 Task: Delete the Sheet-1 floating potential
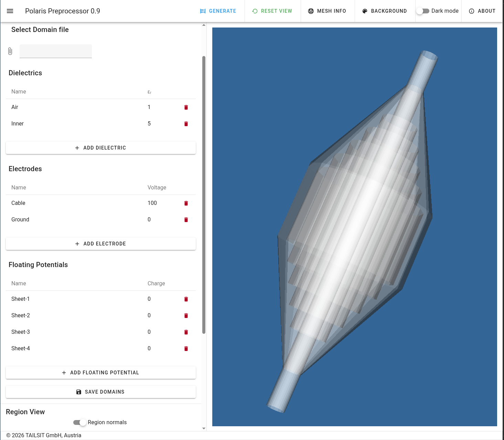186,299
